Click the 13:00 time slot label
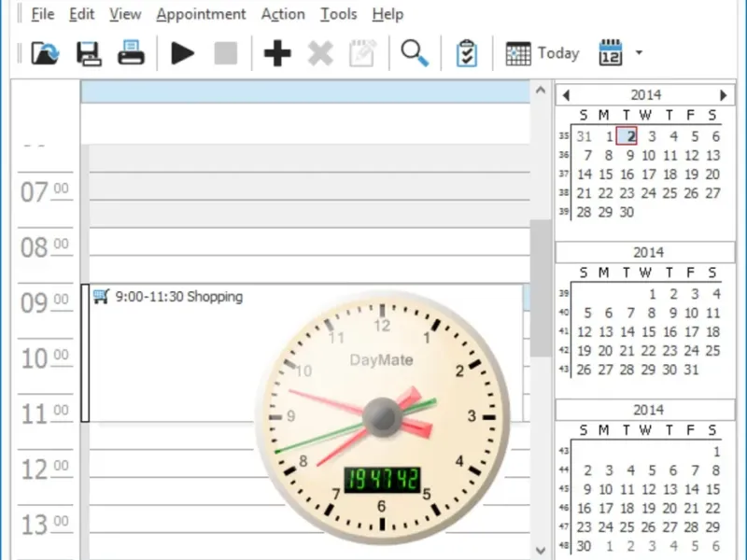The width and height of the screenshot is (747, 560). tap(45, 525)
